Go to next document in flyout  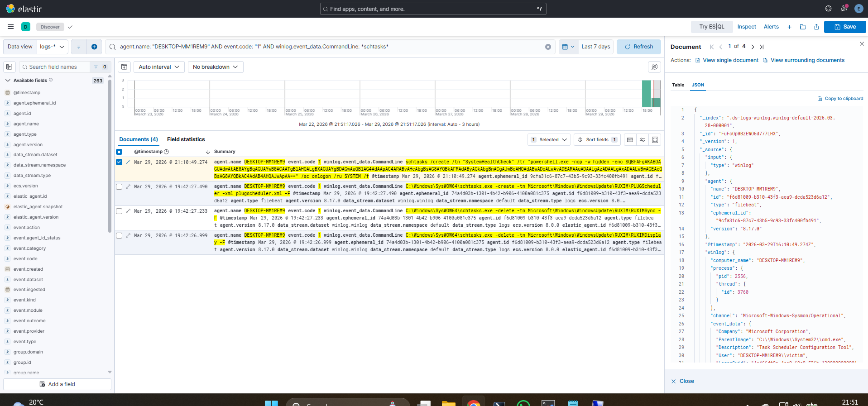coord(753,47)
